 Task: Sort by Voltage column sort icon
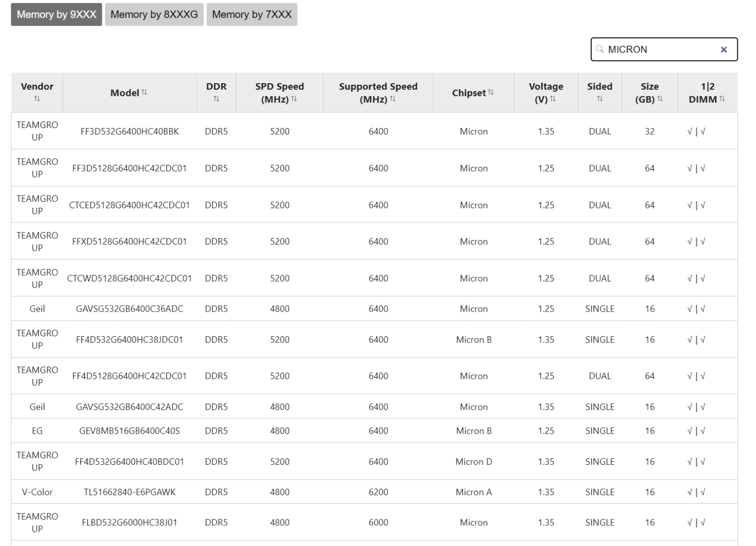point(553,99)
